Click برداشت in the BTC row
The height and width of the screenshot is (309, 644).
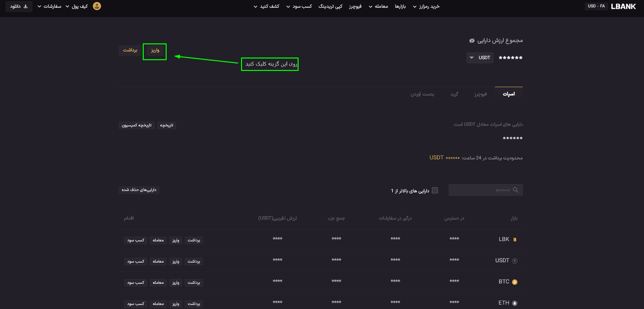194,283
